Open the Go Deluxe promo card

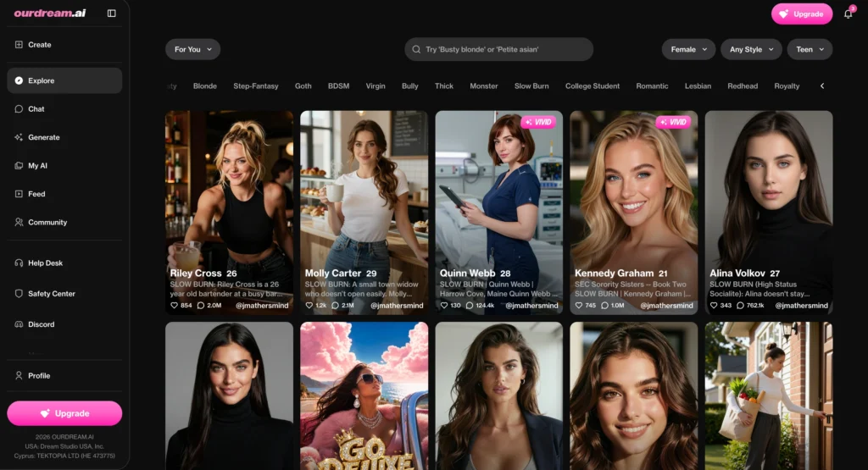[364, 396]
